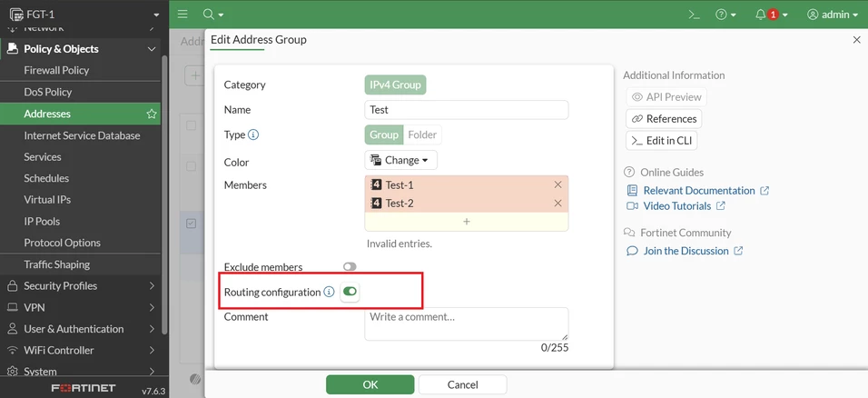Click the IPv4 Group category tag
The image size is (868, 398).
tap(395, 85)
